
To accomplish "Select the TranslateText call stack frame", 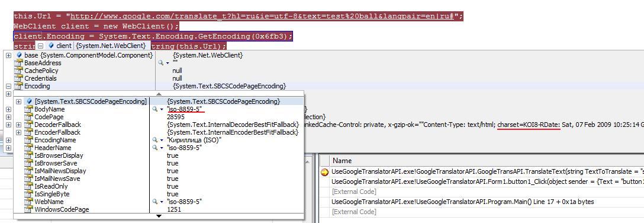I will click(488, 171).
